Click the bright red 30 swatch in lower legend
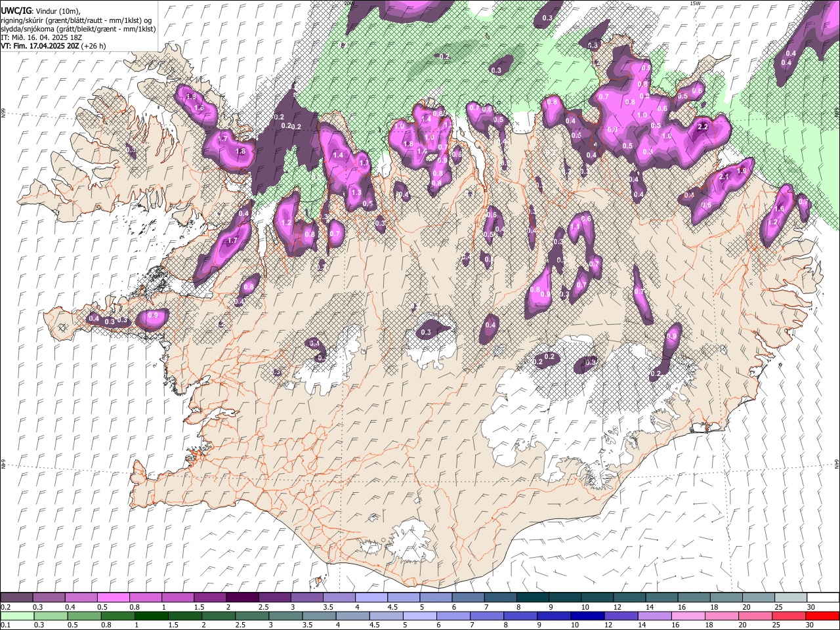 tap(822, 616)
